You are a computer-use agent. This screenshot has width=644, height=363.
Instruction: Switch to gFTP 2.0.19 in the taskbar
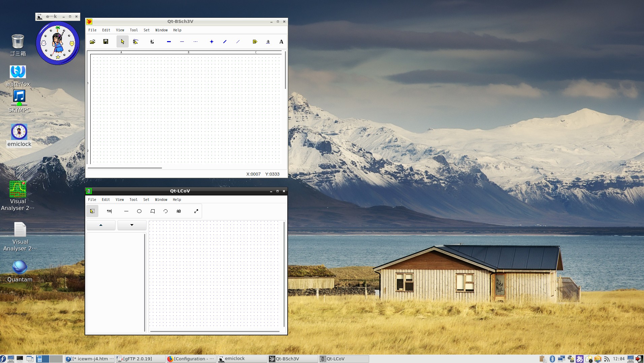137,359
